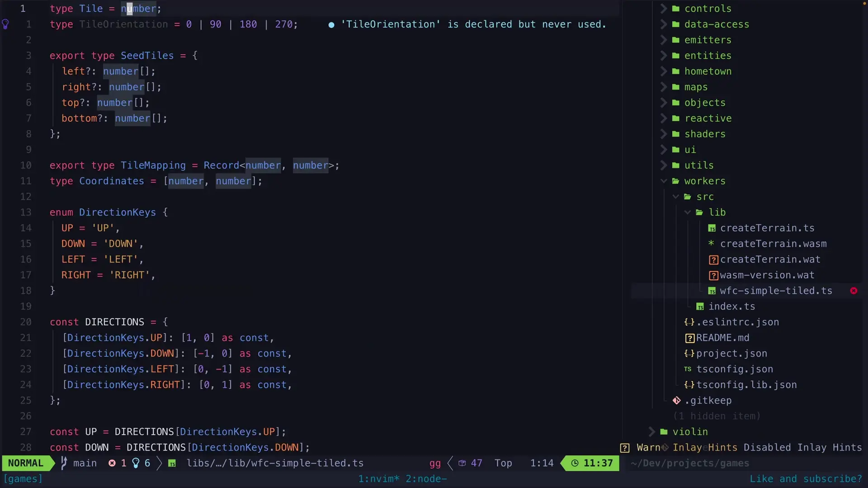This screenshot has height=488, width=868.
Task: Click the DirectionKeys enum name
Action: pyautogui.click(x=118, y=212)
